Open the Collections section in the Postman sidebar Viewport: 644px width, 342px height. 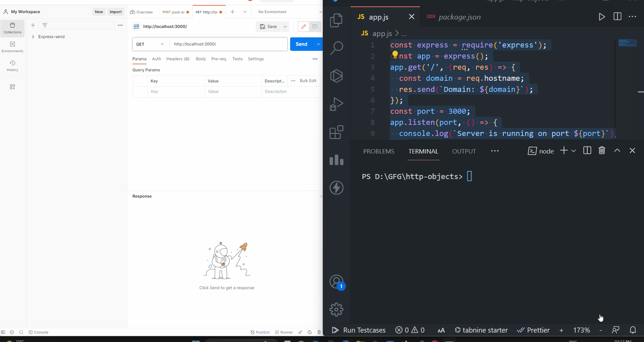pyautogui.click(x=12, y=28)
